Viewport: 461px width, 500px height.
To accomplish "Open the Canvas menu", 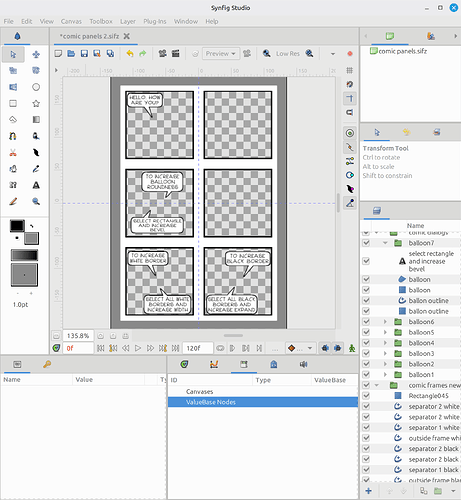I will pyautogui.click(x=71, y=21).
